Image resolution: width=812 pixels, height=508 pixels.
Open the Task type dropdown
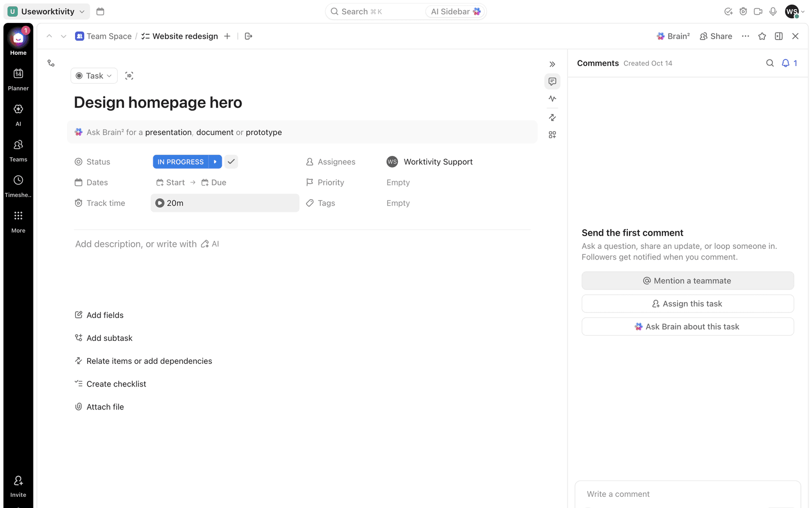tap(94, 76)
